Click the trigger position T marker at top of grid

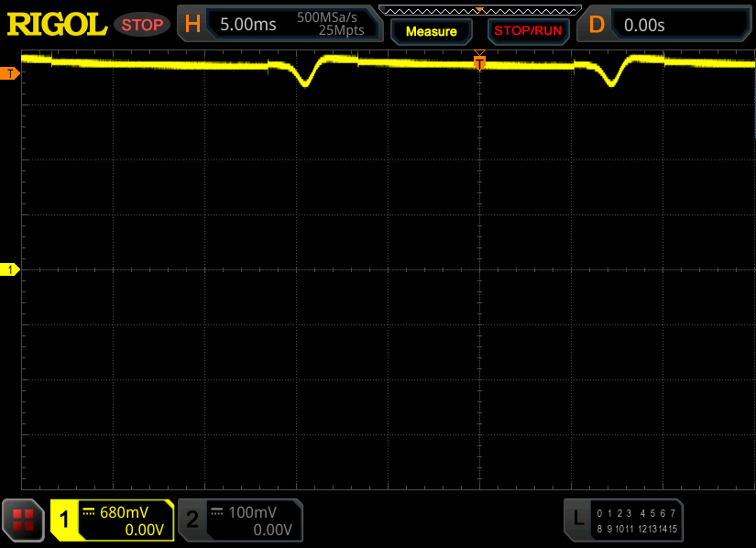coord(478,60)
